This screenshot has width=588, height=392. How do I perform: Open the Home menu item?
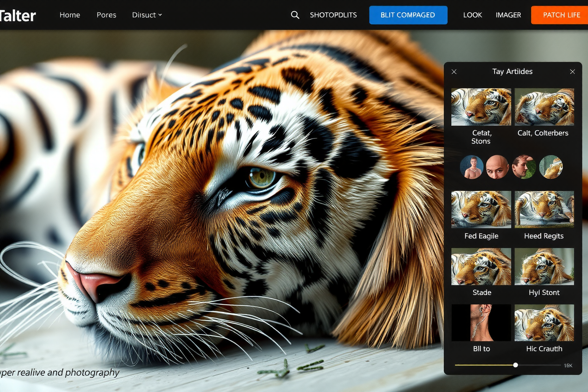(x=70, y=15)
